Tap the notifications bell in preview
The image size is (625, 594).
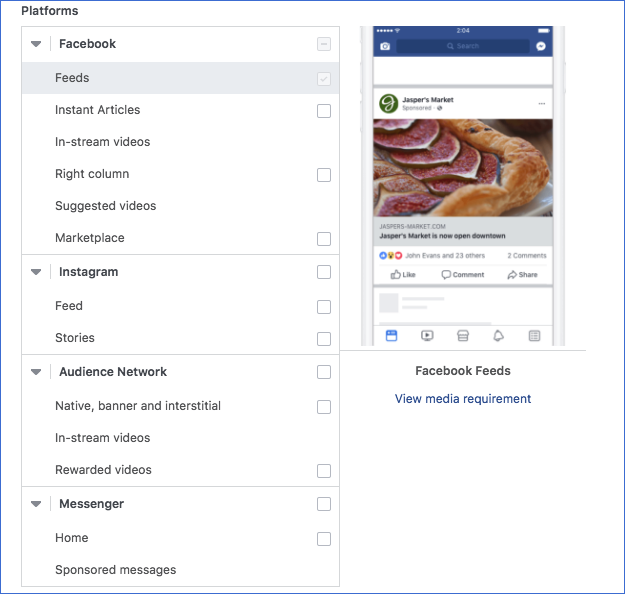pos(498,336)
